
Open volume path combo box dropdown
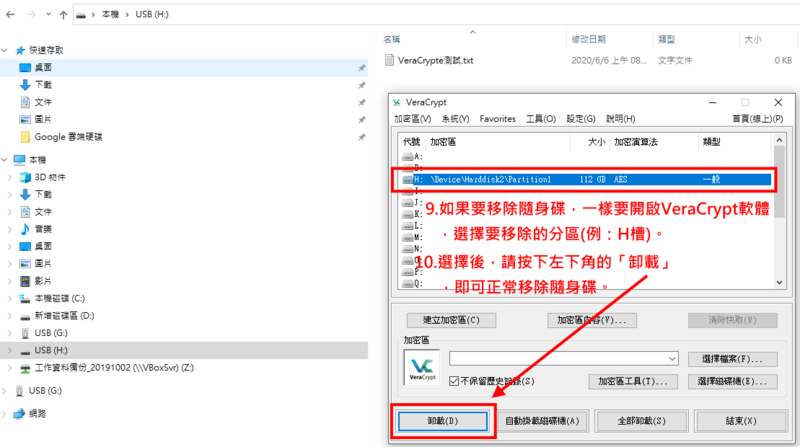point(672,359)
